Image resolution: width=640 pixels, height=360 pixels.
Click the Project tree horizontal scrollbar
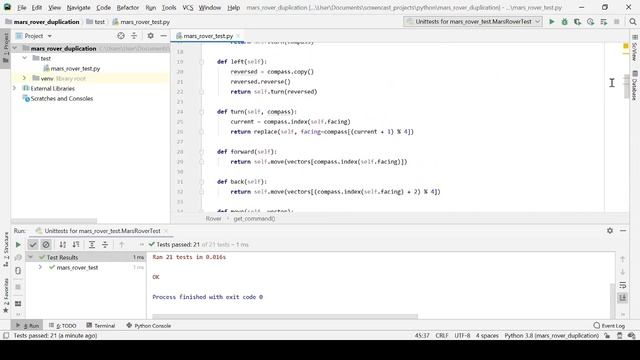[53, 221]
